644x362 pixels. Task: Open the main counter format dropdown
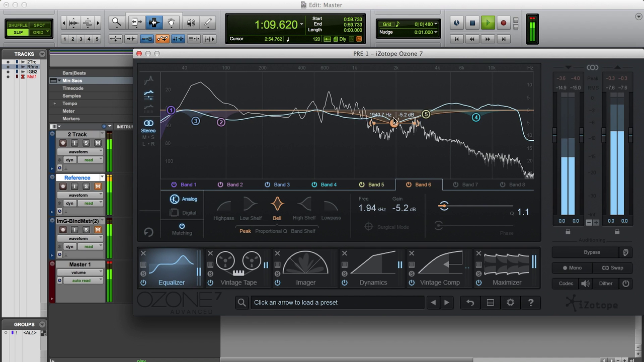301,24
